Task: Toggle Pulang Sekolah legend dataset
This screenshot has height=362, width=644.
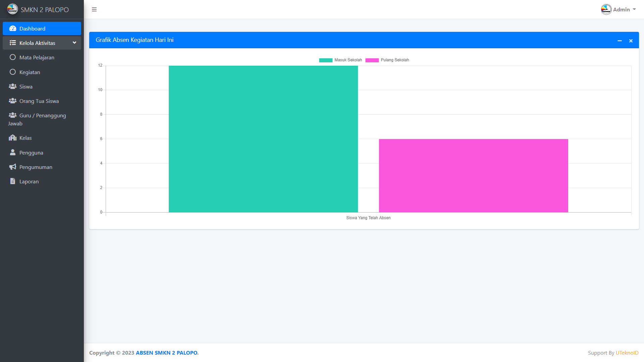Action: pos(387,60)
